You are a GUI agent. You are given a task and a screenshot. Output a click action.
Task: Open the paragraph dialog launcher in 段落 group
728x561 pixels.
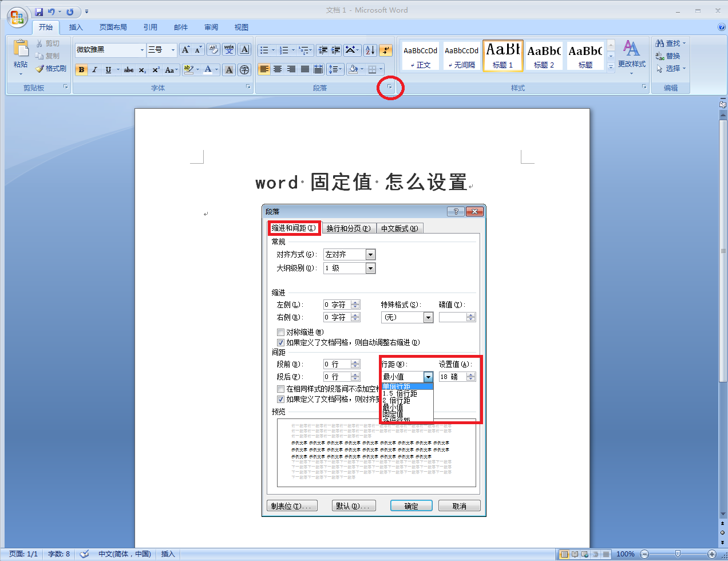click(x=390, y=87)
